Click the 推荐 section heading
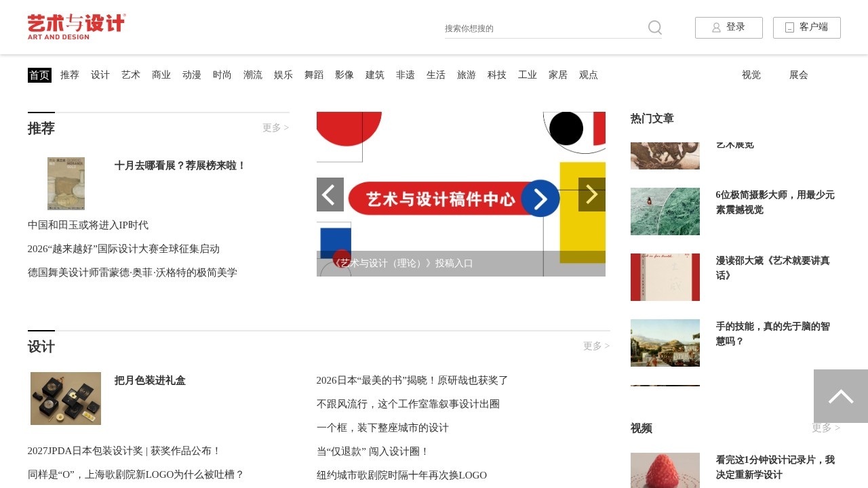 click(41, 128)
